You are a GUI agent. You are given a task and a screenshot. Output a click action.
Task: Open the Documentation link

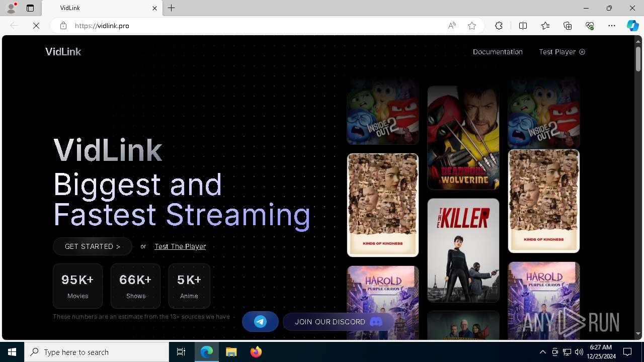point(498,52)
